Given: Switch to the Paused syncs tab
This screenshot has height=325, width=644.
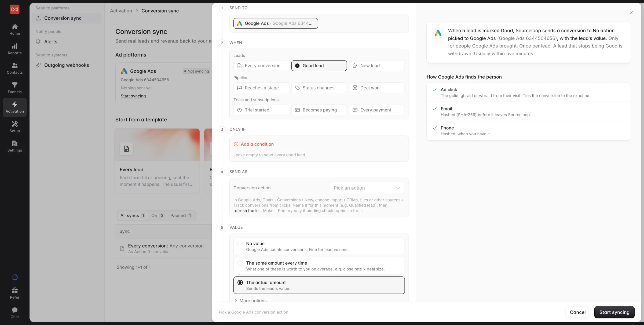Looking at the screenshot, I should point(181,215).
